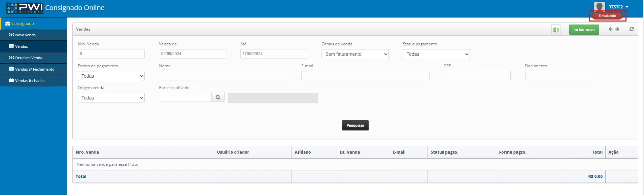Expand the Forma de pagamento dropdown

[x=111, y=76]
